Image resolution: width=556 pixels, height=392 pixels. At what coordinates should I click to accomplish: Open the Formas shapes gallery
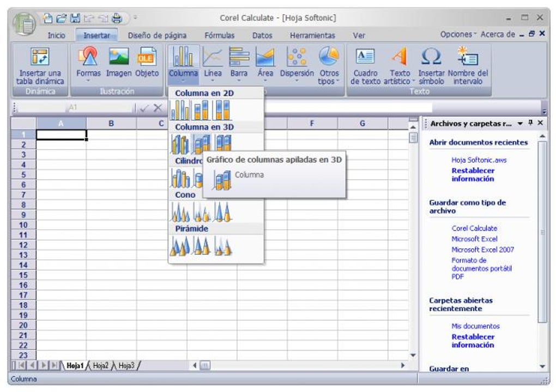coord(88,64)
